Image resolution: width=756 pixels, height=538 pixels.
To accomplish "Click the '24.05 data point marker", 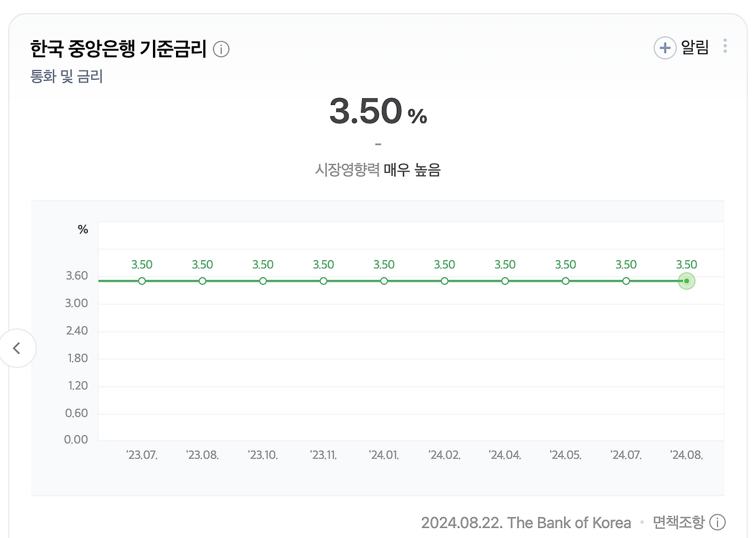I will tap(565, 281).
